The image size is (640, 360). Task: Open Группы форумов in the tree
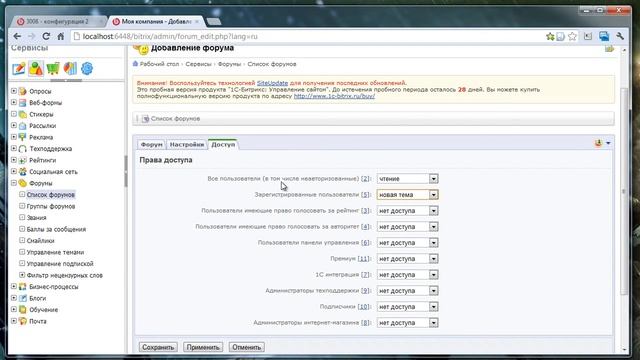[x=51, y=207]
